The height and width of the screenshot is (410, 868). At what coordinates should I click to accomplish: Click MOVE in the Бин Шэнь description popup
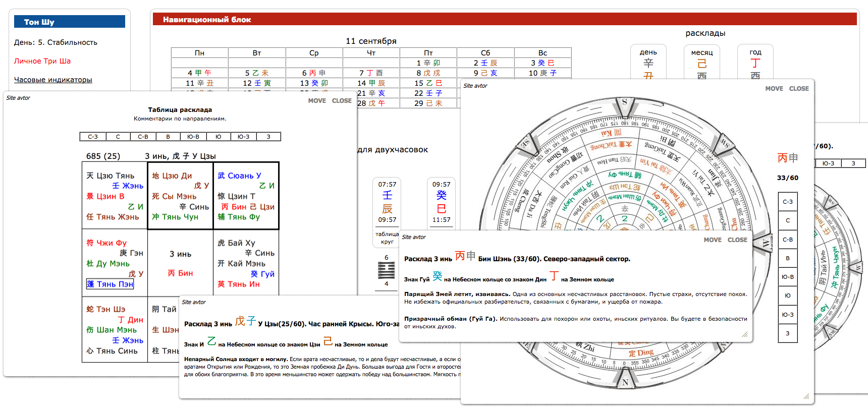[713, 240]
